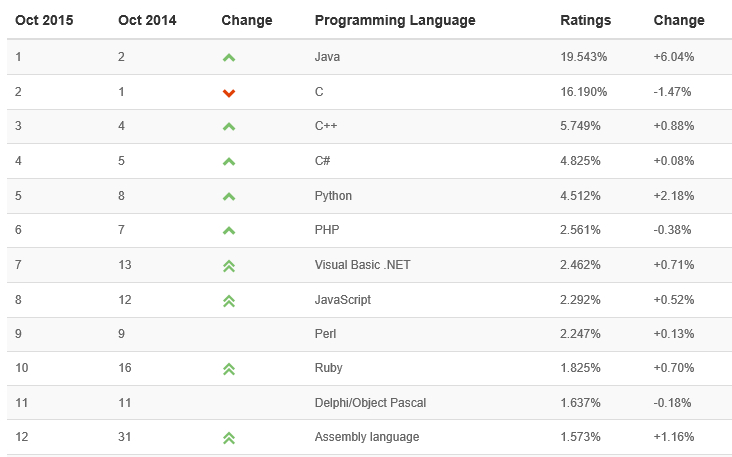Click the +2.18% change for Python
The image size is (732, 457).
673,196
